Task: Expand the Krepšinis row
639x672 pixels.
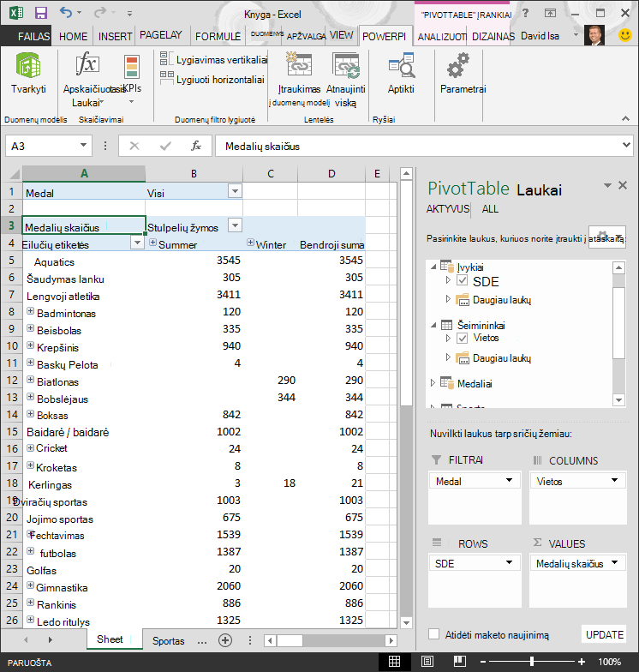Action: [31, 345]
